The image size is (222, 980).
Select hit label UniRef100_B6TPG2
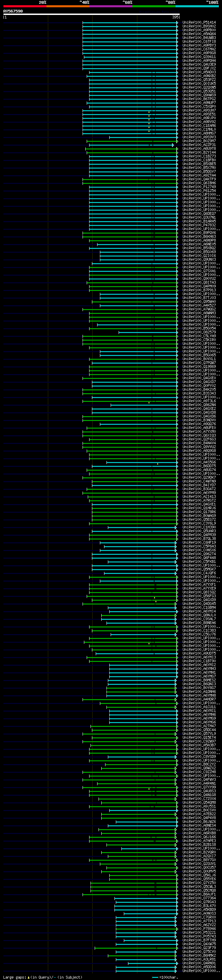point(199,99)
